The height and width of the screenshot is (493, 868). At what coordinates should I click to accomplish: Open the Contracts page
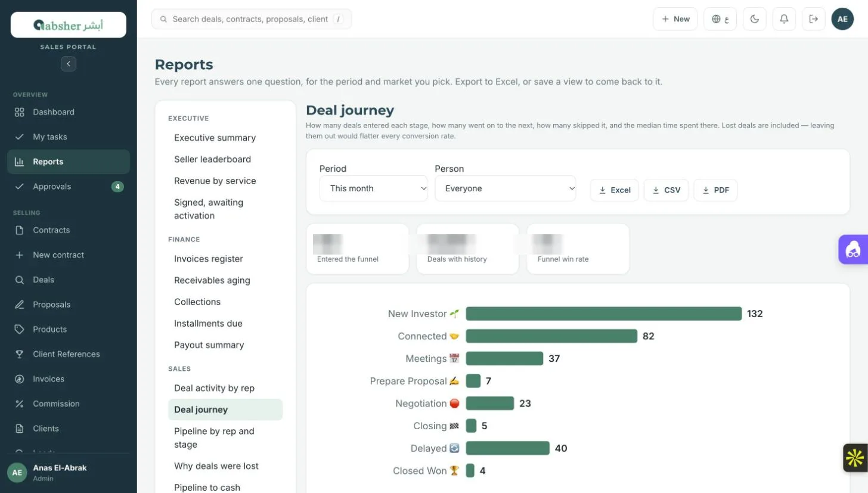(69, 230)
